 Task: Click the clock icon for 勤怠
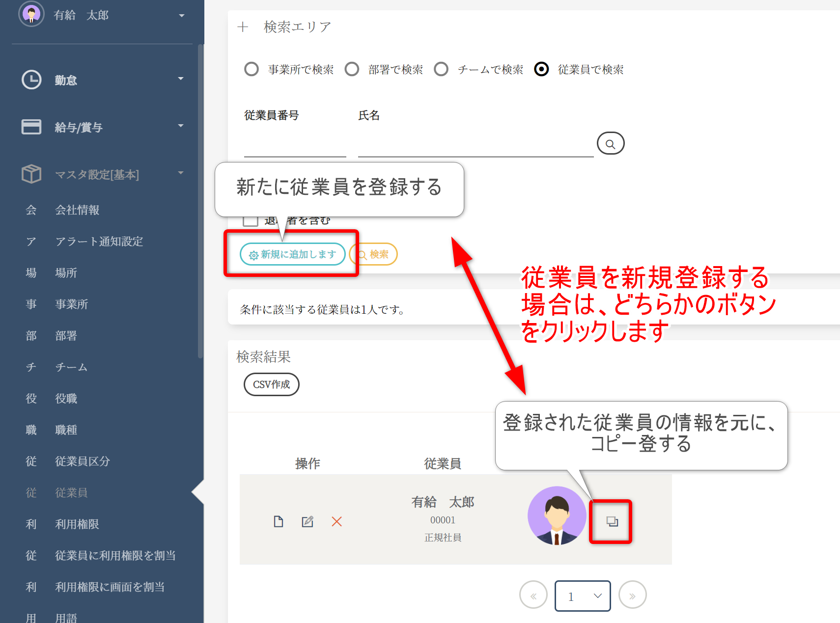coord(31,80)
